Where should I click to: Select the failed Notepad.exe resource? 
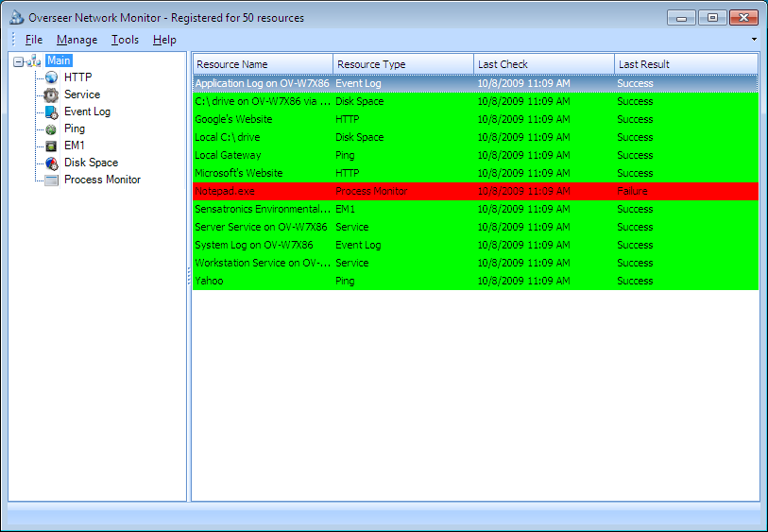pyautogui.click(x=475, y=191)
